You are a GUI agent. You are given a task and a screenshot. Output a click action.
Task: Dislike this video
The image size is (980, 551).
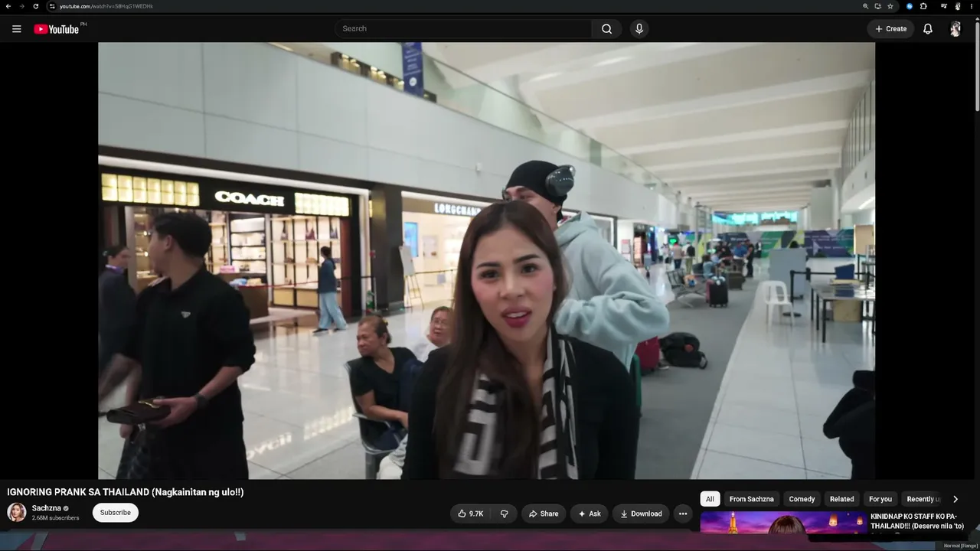pos(504,514)
